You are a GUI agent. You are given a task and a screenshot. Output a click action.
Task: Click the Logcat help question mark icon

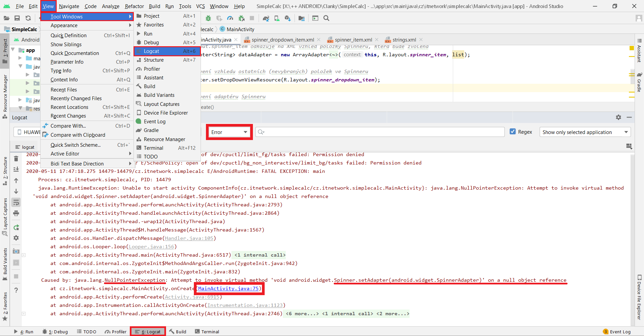[16, 290]
